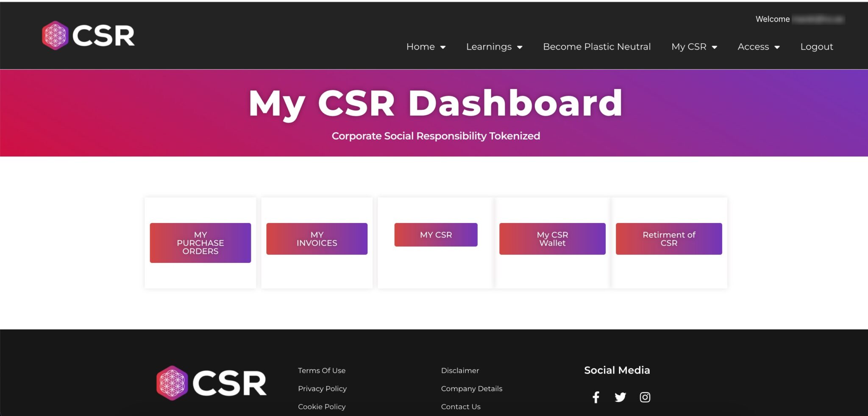Open My CSR Wallet
This screenshot has width=868, height=416.
pos(552,238)
